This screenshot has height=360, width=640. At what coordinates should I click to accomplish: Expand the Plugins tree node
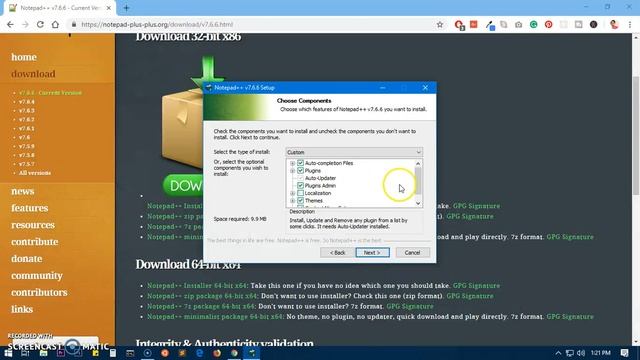click(292, 171)
